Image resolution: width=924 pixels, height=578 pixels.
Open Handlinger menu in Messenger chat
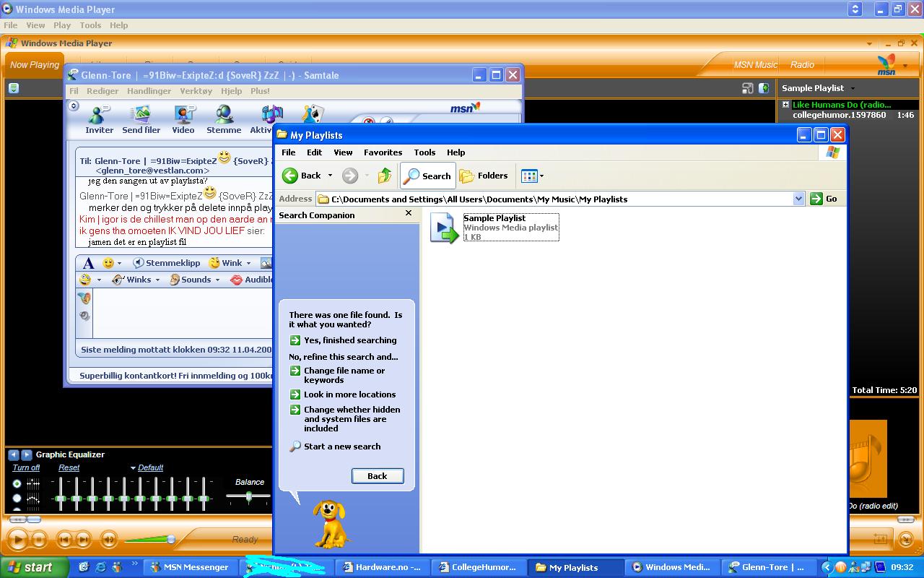coord(149,91)
